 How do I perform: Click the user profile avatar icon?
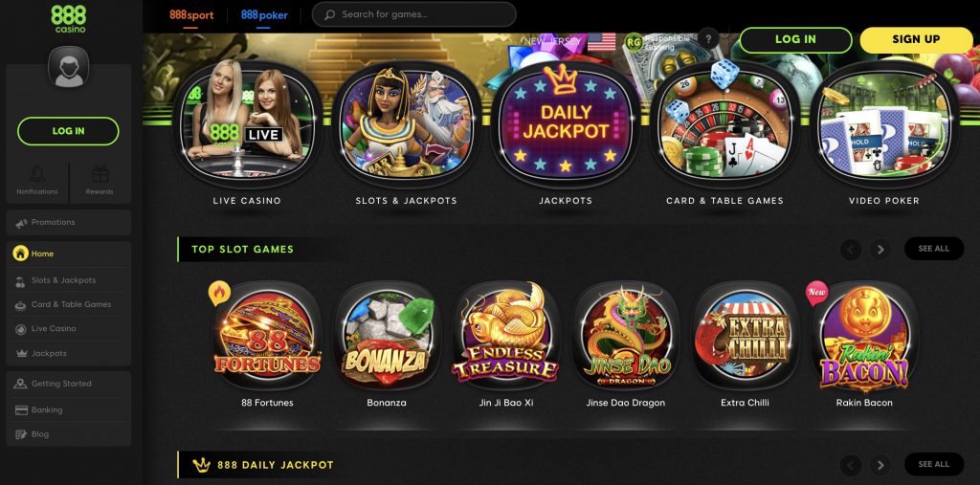point(69,68)
